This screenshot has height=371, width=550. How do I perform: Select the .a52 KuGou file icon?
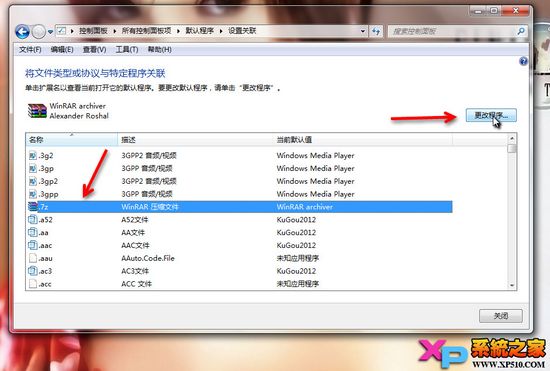pyautogui.click(x=33, y=220)
